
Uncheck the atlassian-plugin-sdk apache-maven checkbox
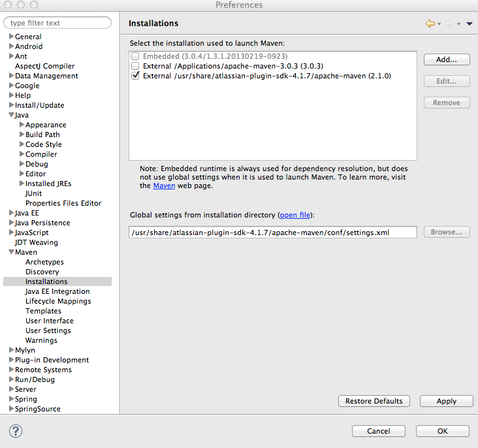135,75
